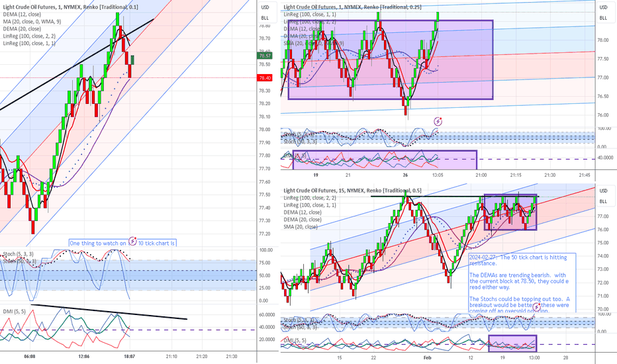Click Feb label on bottom-right chart time axis
The image size is (617, 364).
point(428,357)
